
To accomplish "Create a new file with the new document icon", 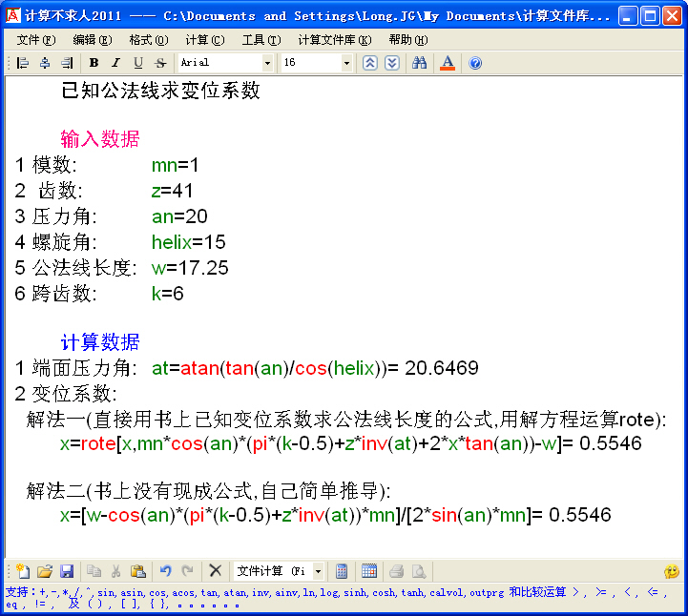I will click(22, 571).
